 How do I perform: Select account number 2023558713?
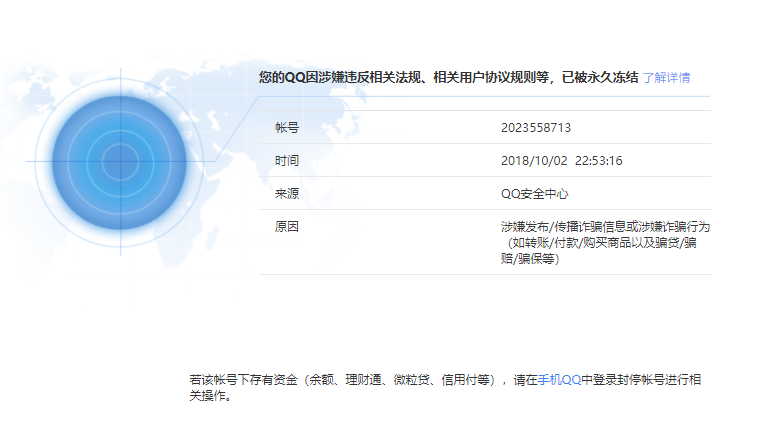[536, 128]
